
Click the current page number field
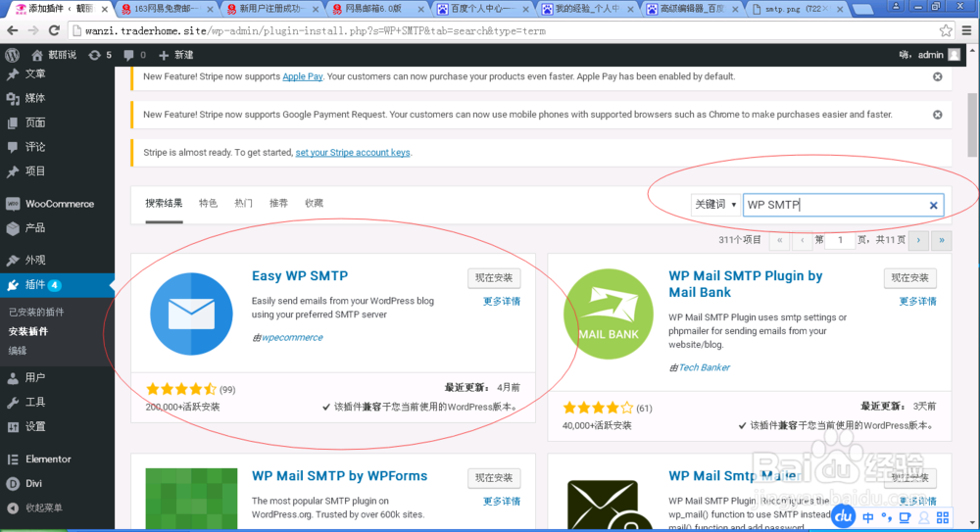coord(840,240)
